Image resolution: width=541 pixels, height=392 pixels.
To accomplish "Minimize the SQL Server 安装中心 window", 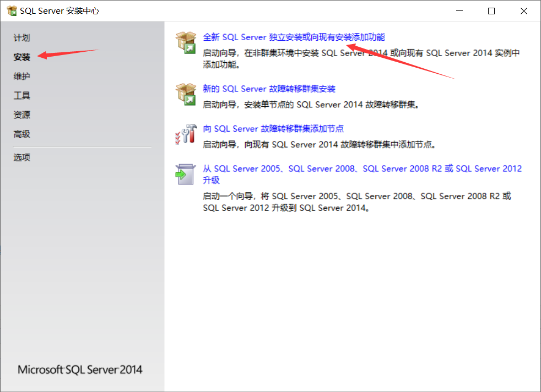I will [x=459, y=11].
